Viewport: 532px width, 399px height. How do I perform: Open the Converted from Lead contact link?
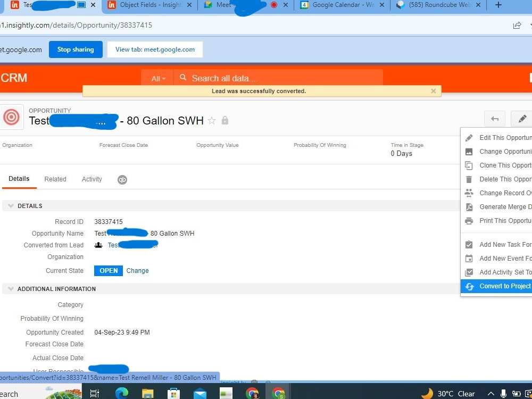tap(133, 245)
